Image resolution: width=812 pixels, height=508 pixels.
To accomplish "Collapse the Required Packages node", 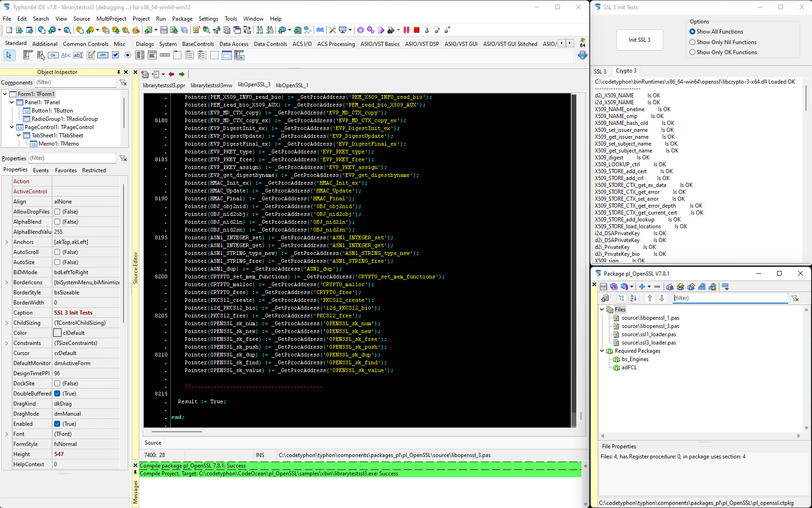I will tap(602, 351).
